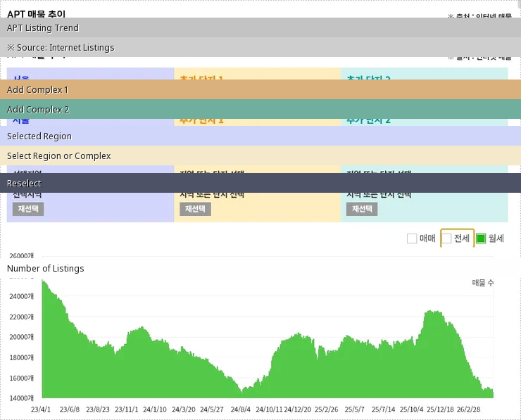Click the 20000개 y-axis label

click(x=21, y=337)
